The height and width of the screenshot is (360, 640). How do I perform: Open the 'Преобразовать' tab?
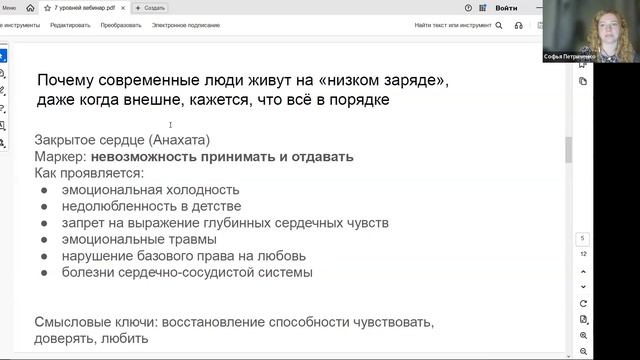click(121, 25)
